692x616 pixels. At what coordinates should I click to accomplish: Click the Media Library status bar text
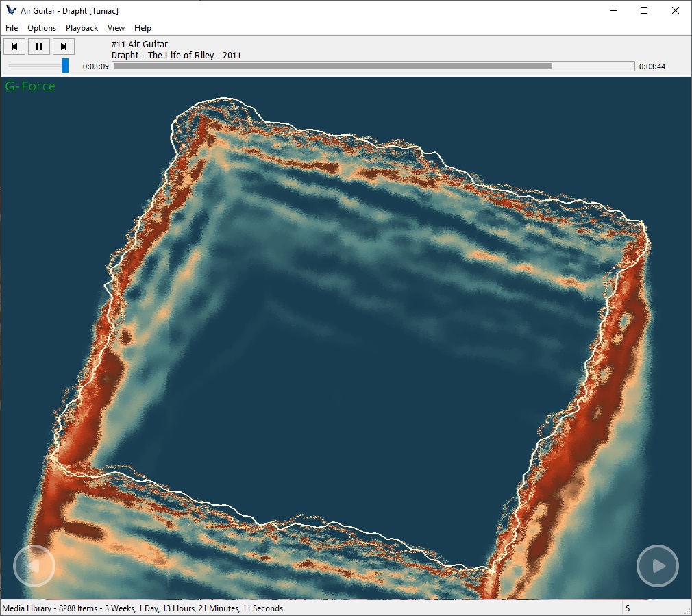click(x=144, y=608)
